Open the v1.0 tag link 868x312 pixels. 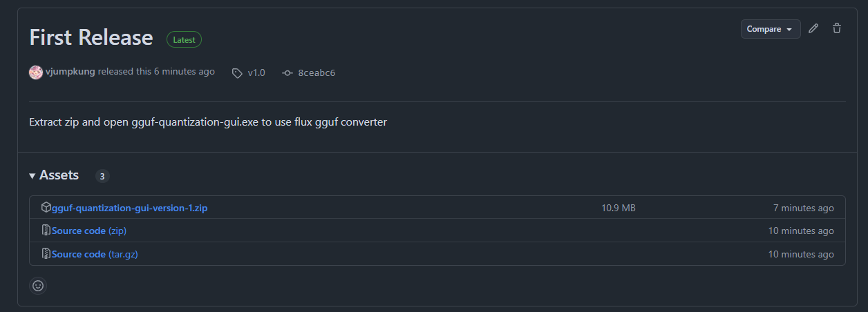tap(256, 72)
